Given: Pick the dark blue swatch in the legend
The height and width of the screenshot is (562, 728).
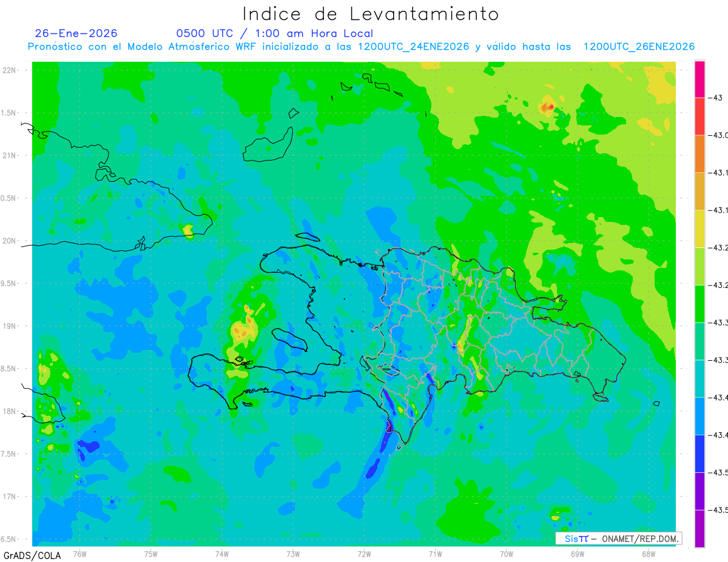Looking at the screenshot, I should click(x=699, y=453).
